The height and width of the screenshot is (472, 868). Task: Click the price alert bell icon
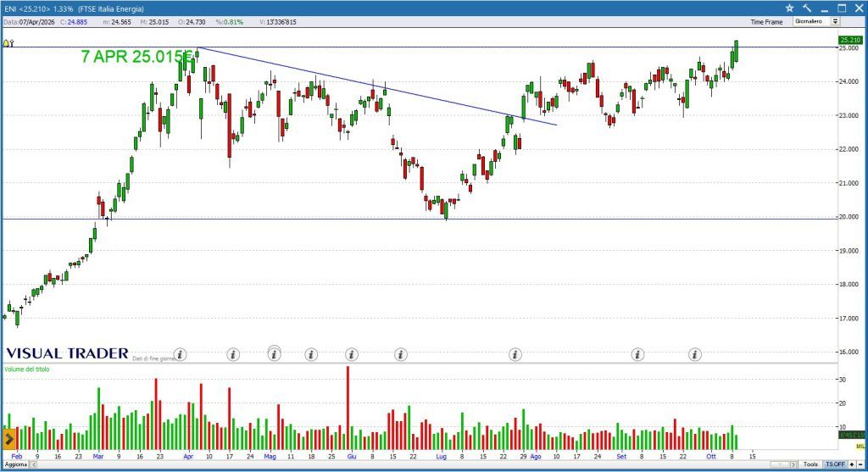[8, 43]
